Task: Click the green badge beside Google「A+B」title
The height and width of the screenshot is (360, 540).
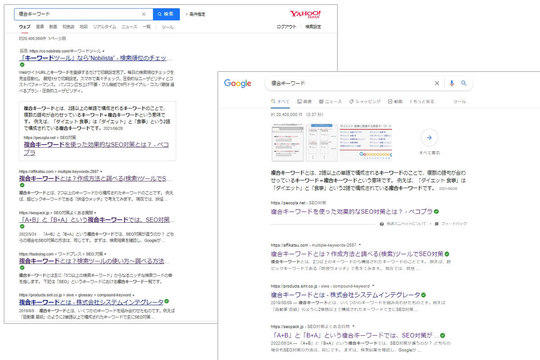Action: click(x=443, y=335)
